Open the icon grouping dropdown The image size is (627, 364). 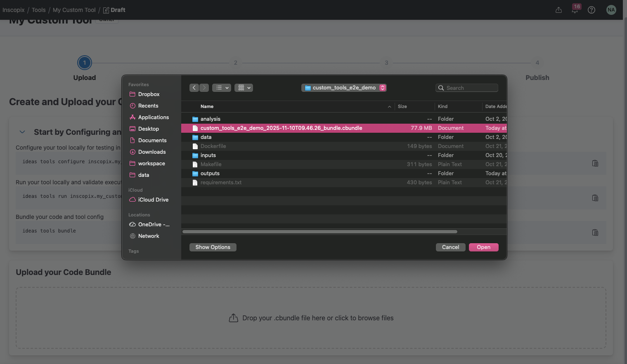(244, 88)
